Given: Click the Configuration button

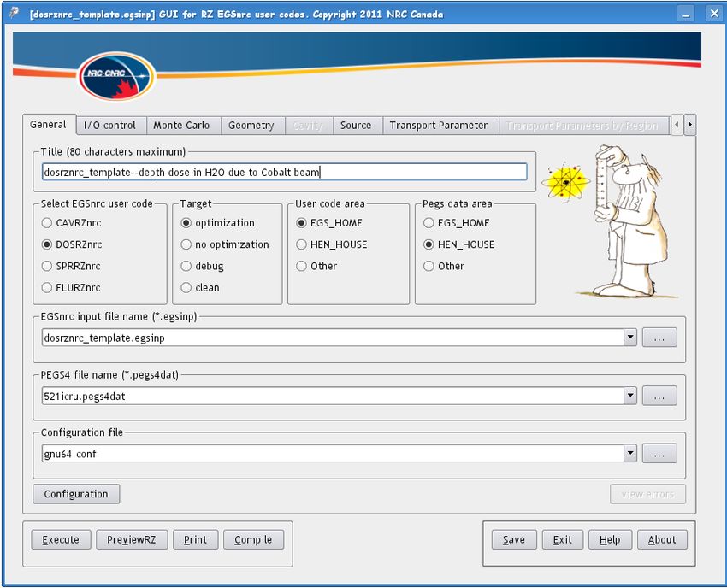Looking at the screenshot, I should click(x=76, y=494).
